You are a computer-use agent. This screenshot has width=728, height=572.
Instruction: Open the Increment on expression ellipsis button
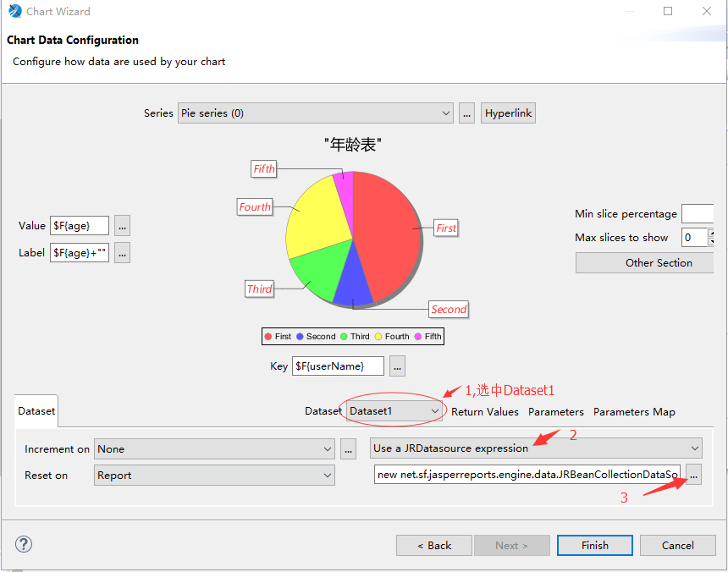pos(348,449)
